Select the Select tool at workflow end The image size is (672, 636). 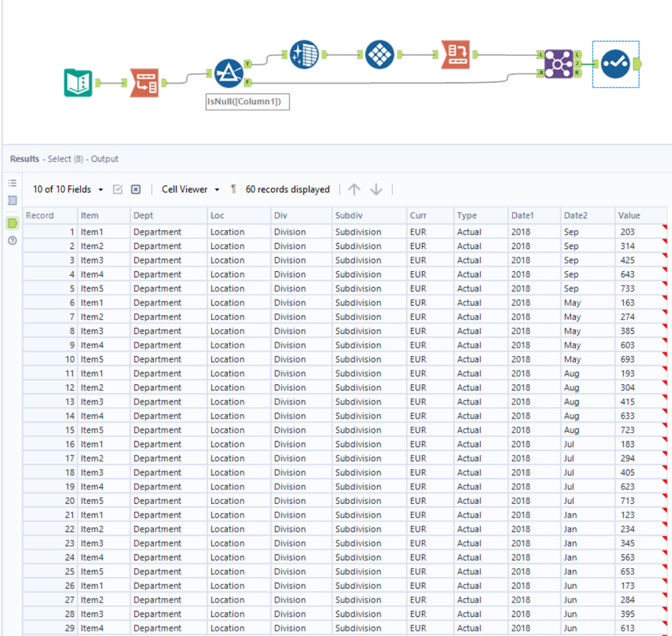[615, 64]
